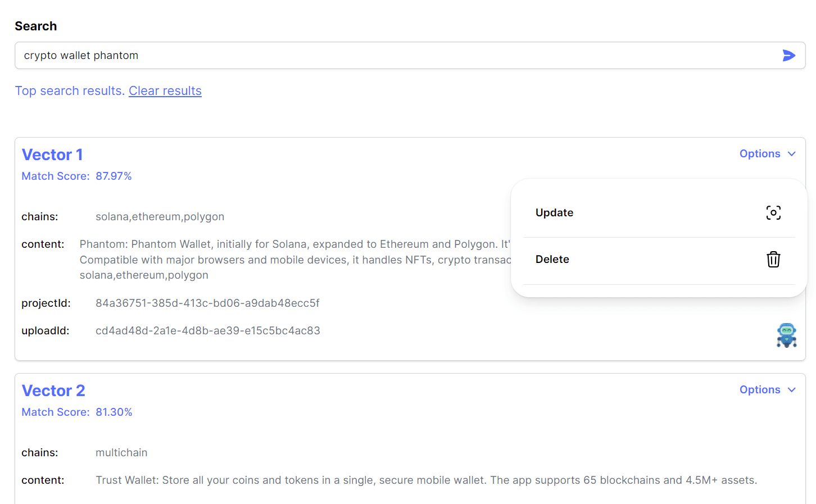
Task: Click the Clear results link
Action: pos(165,91)
